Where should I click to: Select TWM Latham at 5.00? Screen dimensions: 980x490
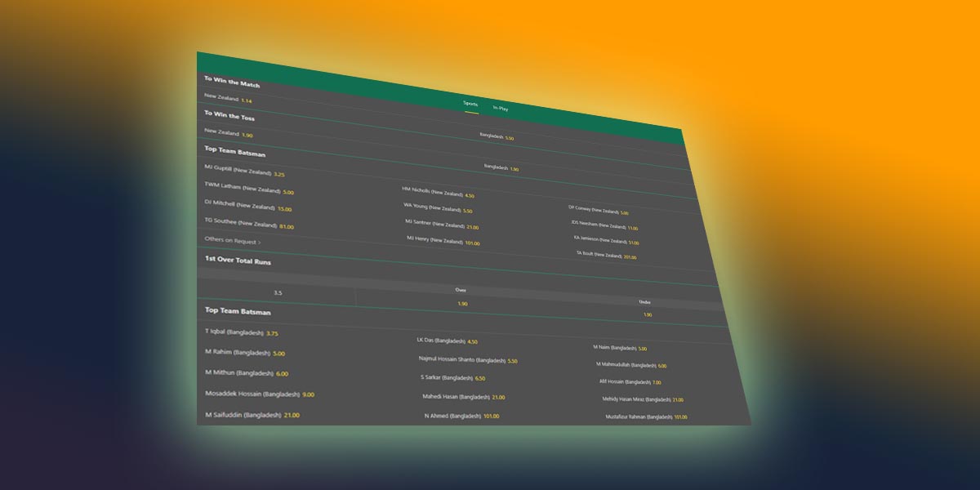(248, 188)
